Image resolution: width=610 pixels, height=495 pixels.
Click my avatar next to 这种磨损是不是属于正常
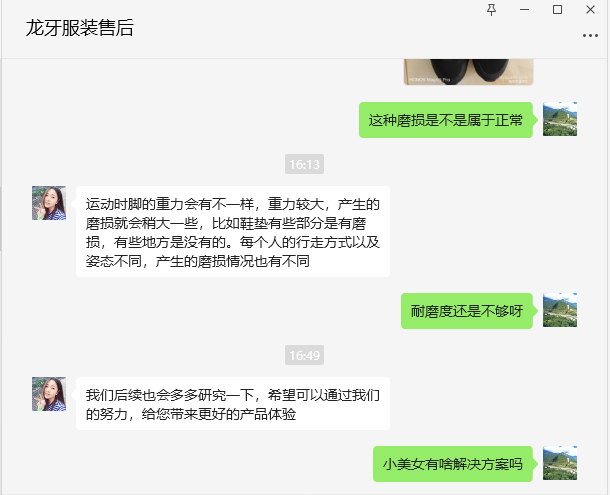pyautogui.click(x=560, y=119)
